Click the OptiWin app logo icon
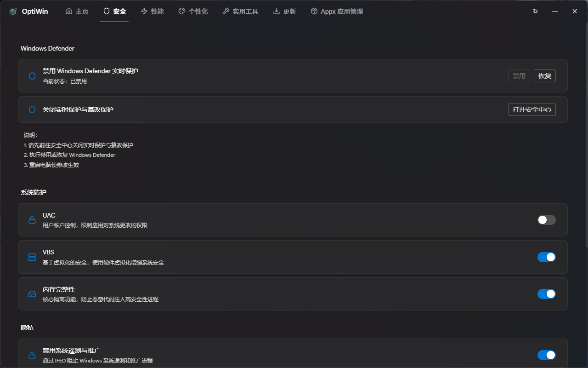 coord(14,11)
